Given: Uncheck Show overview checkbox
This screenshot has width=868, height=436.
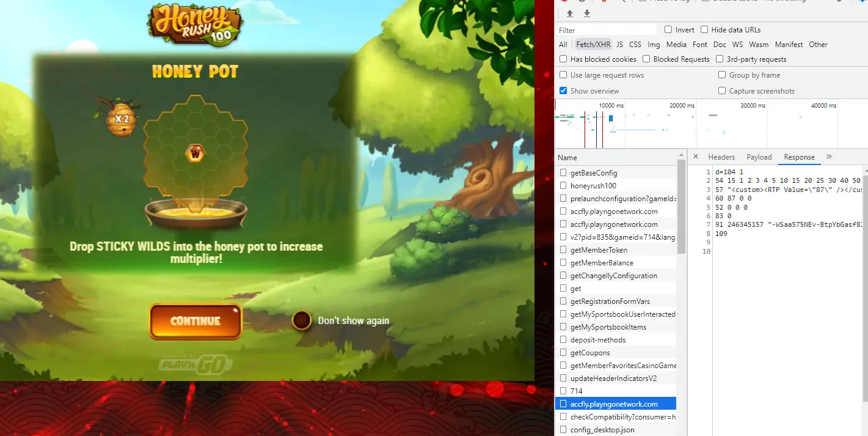Looking at the screenshot, I should [563, 91].
